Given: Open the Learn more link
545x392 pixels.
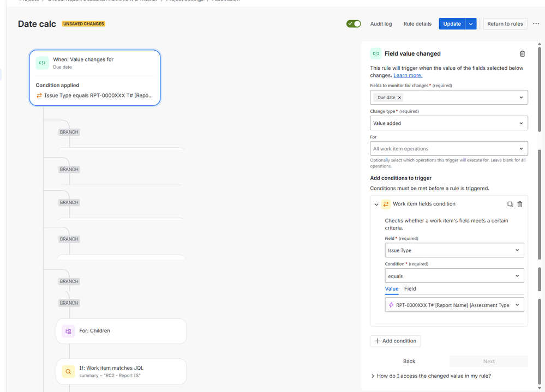Looking at the screenshot, I should [x=408, y=75].
